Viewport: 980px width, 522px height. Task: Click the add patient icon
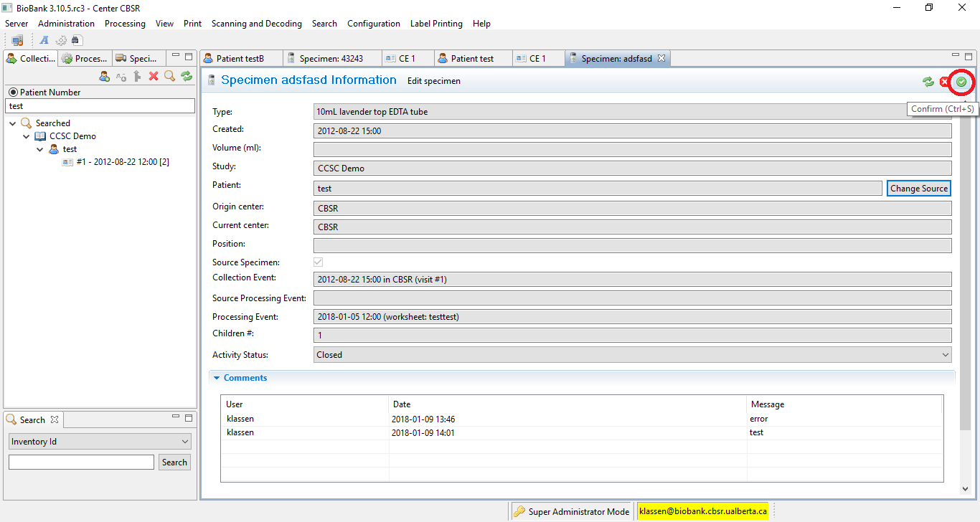click(104, 76)
